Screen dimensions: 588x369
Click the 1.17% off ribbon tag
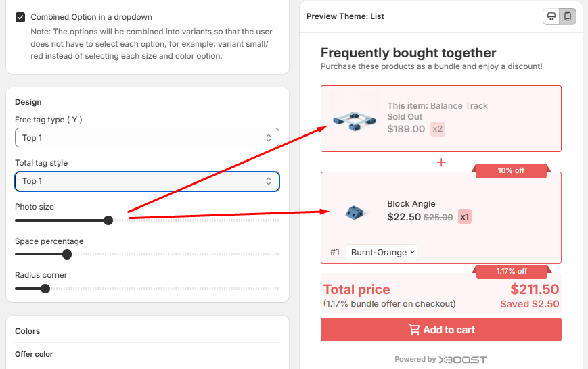(x=512, y=272)
